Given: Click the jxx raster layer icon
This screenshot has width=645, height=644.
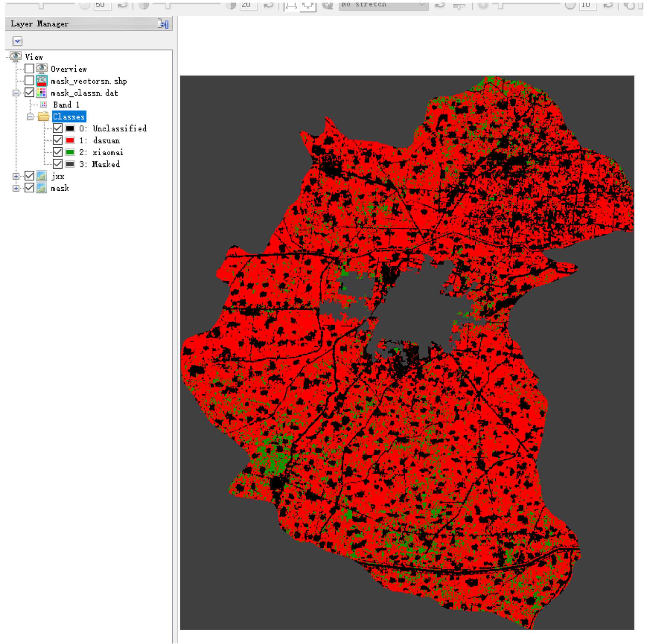Looking at the screenshot, I should (x=41, y=176).
